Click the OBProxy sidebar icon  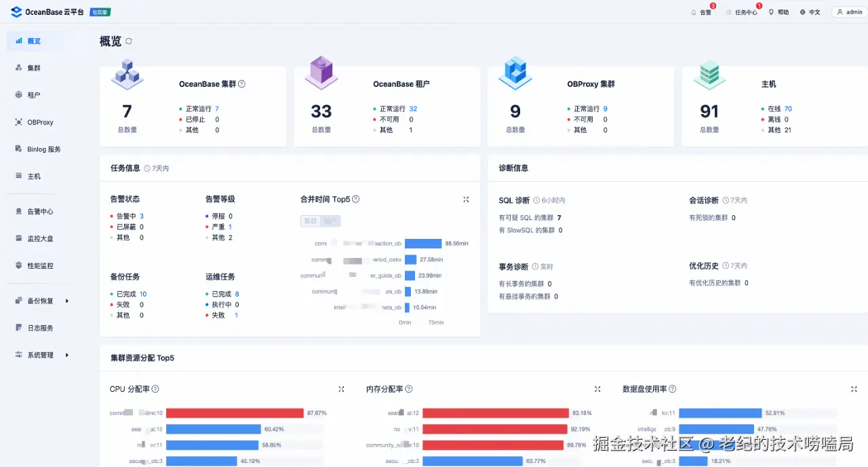[19, 122]
